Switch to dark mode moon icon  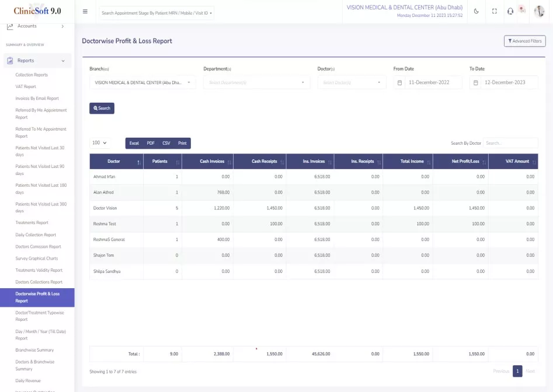(x=476, y=12)
